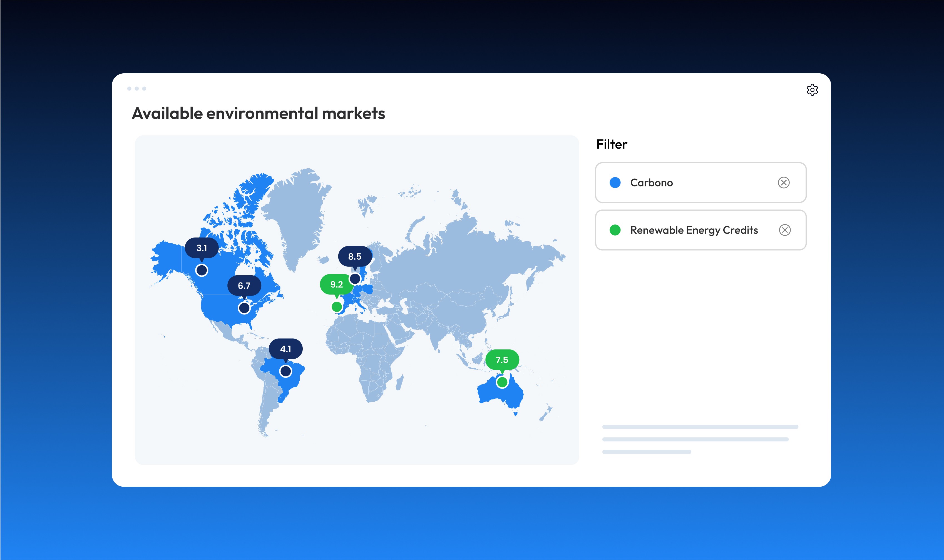This screenshot has height=560, width=944.
Task: Select the green 9.2 map label
Action: (336, 284)
